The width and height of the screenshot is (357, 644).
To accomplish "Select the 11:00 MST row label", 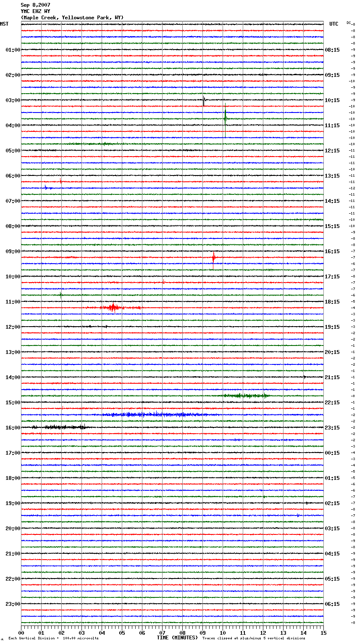I will tap(13, 302).
